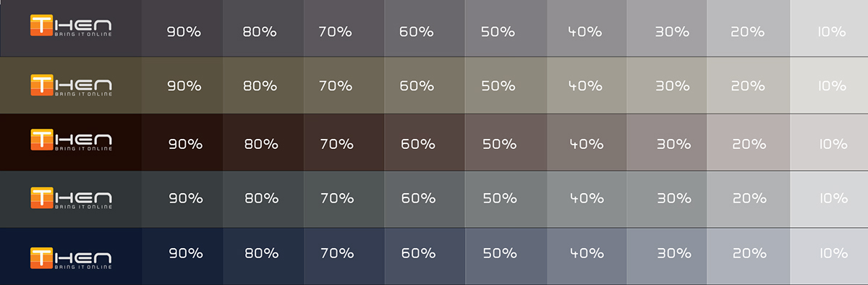This screenshot has width=868, height=285.
Task: Select the 30% swatch in the slate green row
Action: [667, 199]
